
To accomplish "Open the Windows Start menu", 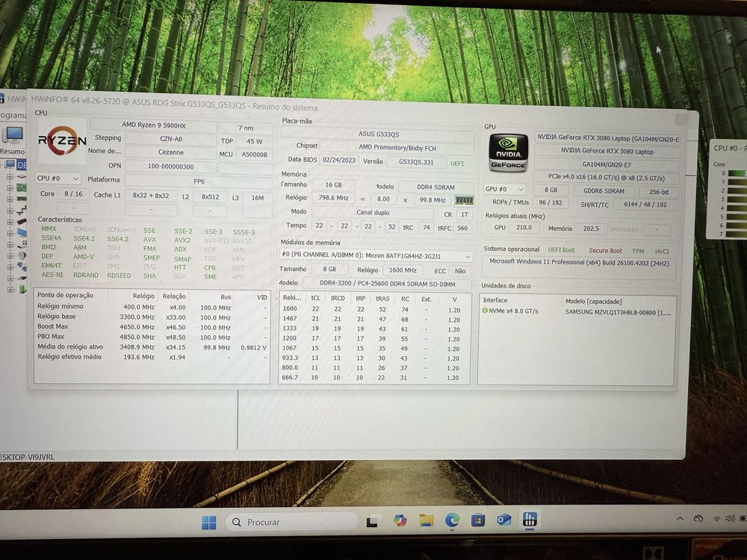I will tap(208, 523).
